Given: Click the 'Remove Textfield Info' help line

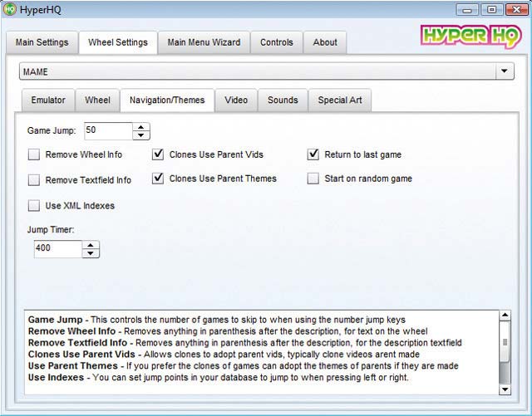Looking at the screenshot, I should pos(245,343).
